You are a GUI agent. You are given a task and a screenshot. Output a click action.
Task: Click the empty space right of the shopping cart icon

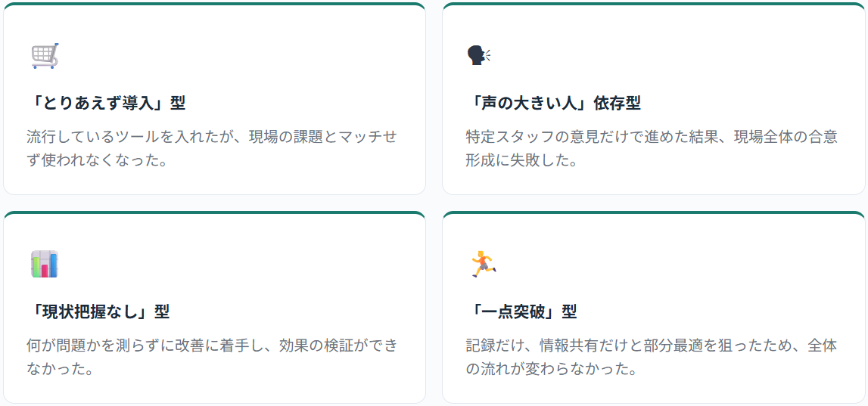[x=227, y=56]
